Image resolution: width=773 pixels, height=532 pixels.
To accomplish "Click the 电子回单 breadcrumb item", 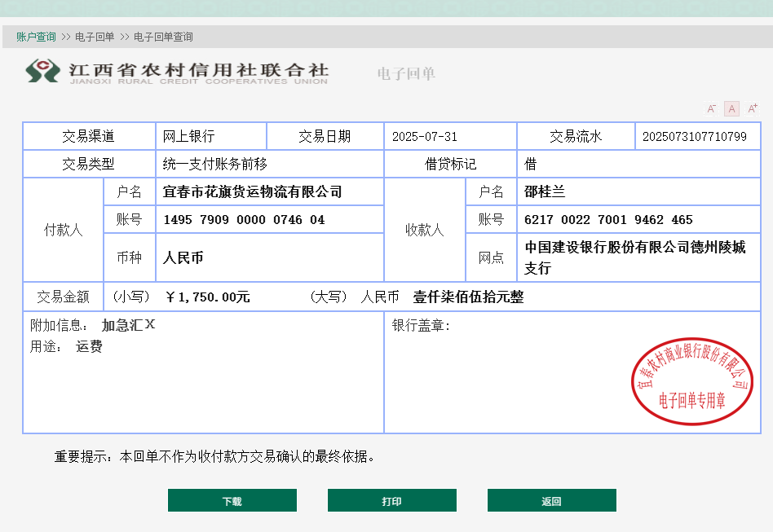I will click(95, 37).
